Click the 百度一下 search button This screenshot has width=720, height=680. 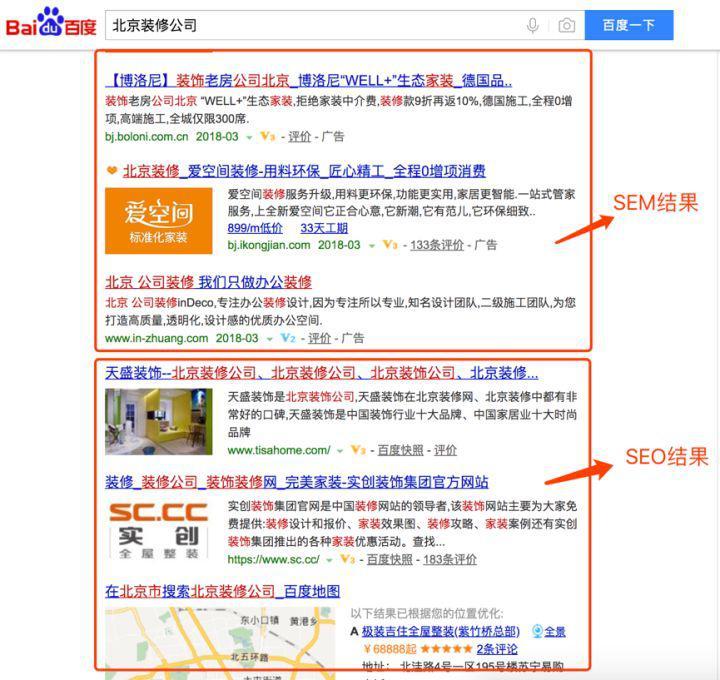click(x=629, y=25)
